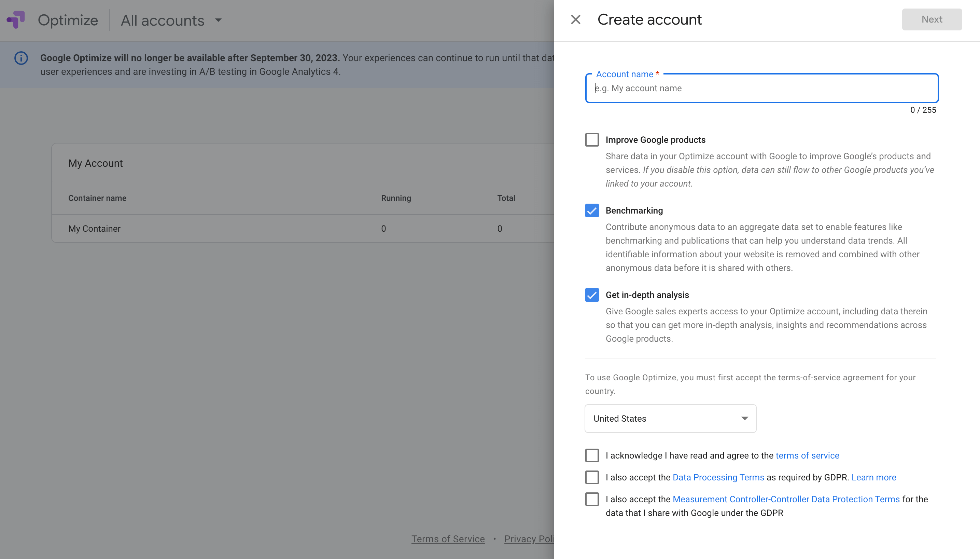Click the Get in-depth analysis label

647,295
